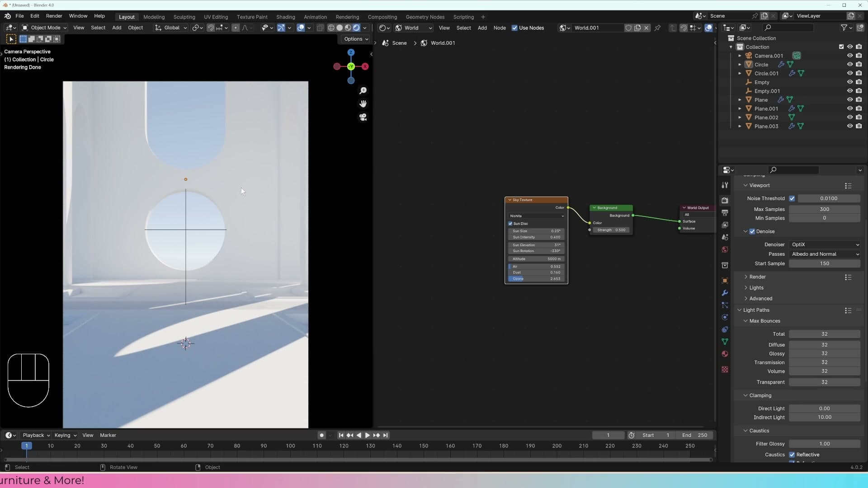This screenshot has width=868, height=488.
Task: Open the Output properties tab
Action: coord(725,212)
